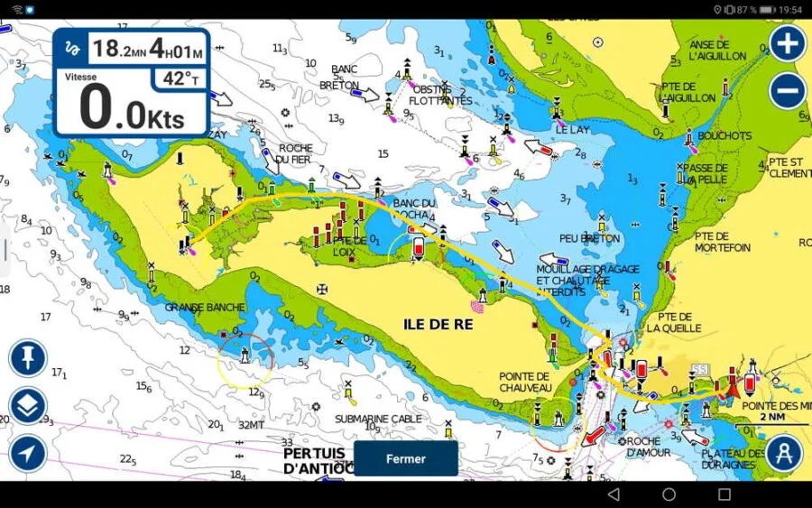Select the lighthouse south of Grande Banche
Viewport: 812px width, 508px height.
click(x=245, y=356)
